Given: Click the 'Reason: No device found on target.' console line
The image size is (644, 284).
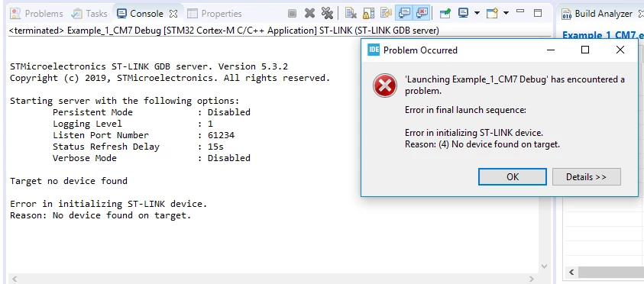Looking at the screenshot, I should [x=101, y=215].
